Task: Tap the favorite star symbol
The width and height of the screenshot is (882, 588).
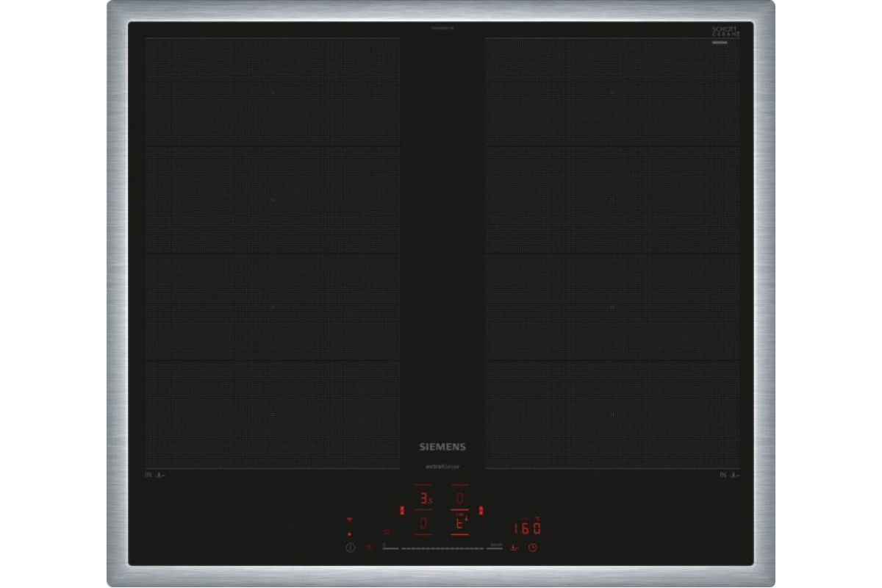Action: tap(387, 531)
